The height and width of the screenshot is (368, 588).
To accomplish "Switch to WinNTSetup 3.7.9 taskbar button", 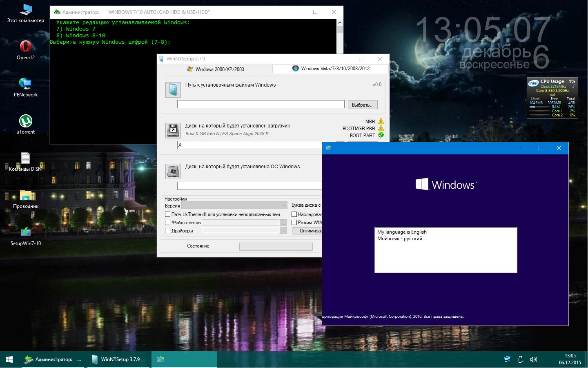I will [119, 359].
